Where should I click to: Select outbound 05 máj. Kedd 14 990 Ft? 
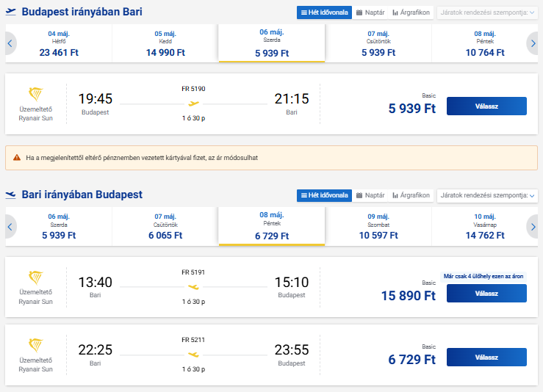coord(165,43)
